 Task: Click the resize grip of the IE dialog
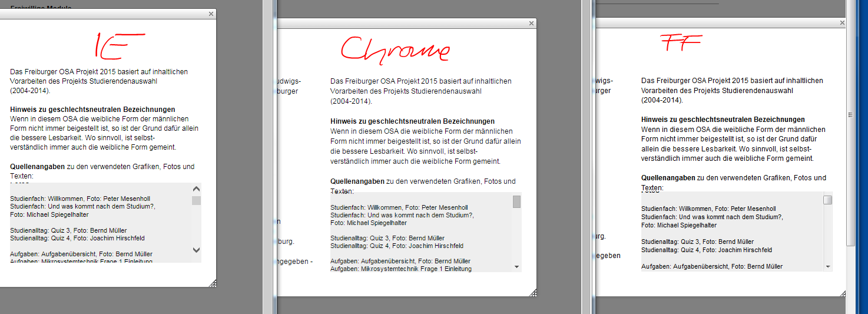(x=213, y=283)
